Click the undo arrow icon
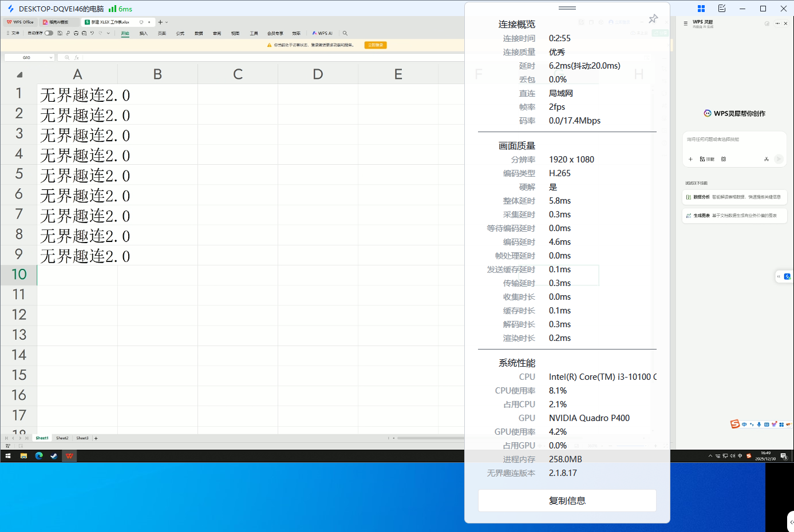This screenshot has width=794, height=532. tap(92, 33)
